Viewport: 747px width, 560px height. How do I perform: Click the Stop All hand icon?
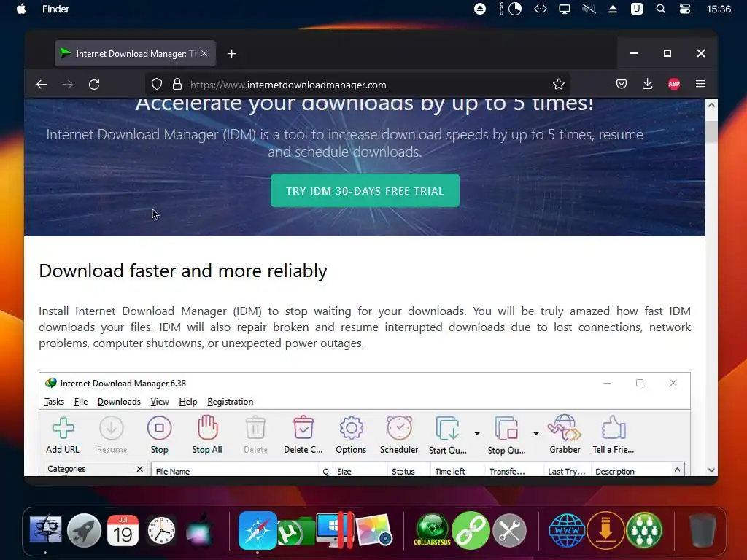[207, 427]
